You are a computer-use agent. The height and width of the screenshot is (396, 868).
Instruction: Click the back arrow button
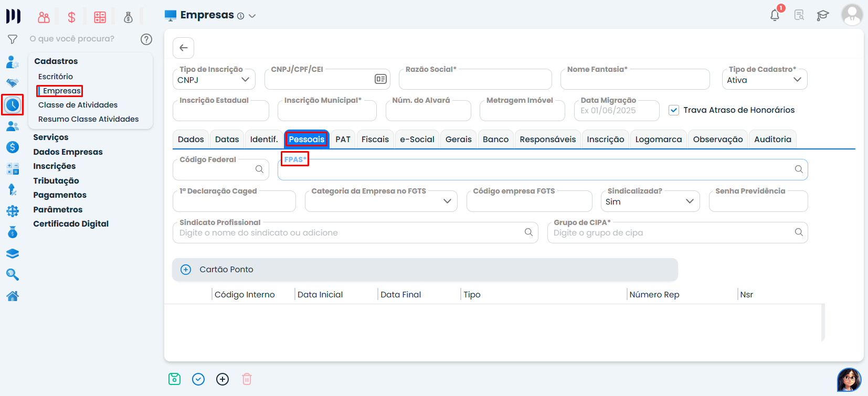(183, 48)
